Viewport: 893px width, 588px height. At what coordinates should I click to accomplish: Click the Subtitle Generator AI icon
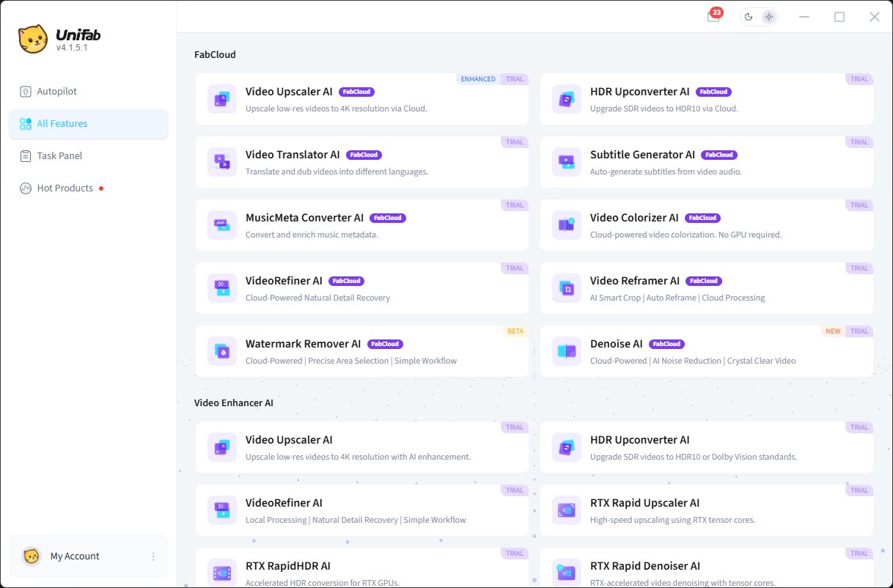[x=566, y=162]
